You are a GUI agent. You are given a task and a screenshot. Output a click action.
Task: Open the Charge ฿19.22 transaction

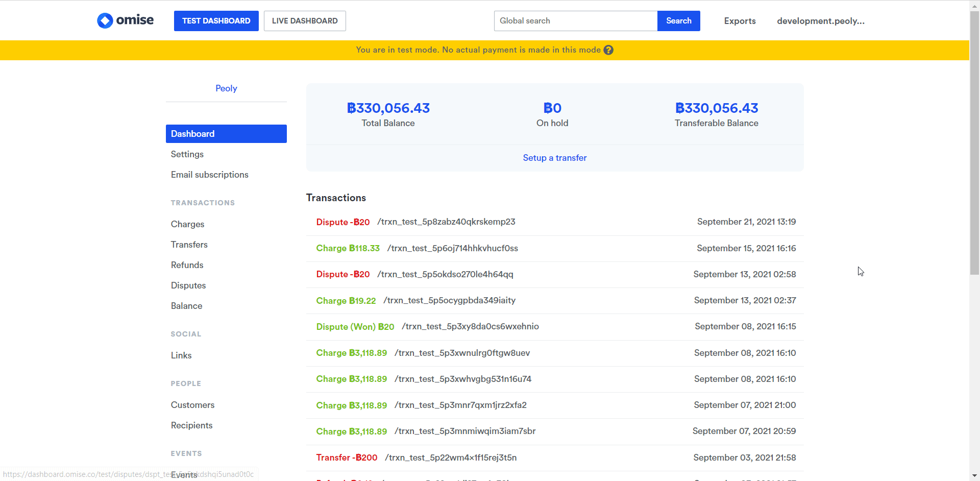pos(555,301)
